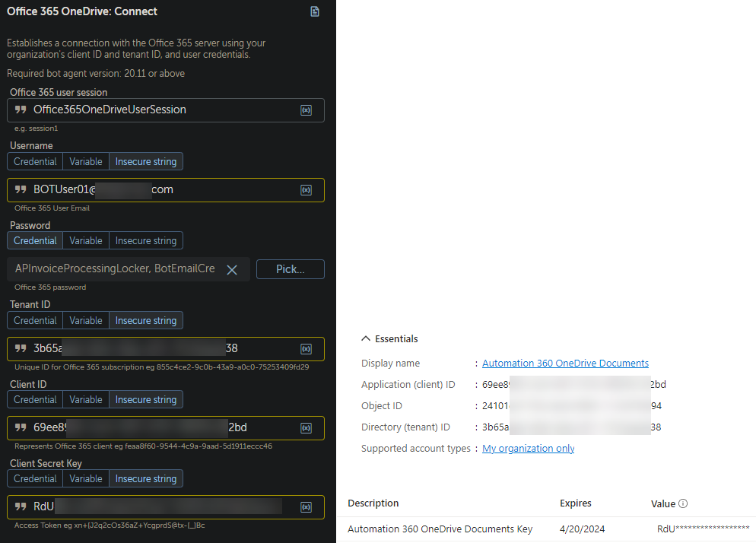Focus the Client Secret Key RdU field
The width and height of the screenshot is (756, 543).
[x=165, y=507]
